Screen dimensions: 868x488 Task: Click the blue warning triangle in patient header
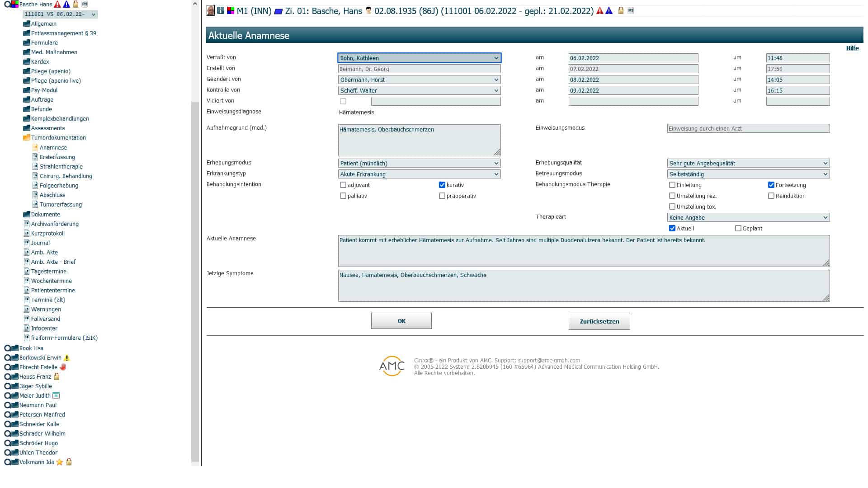[x=609, y=11]
